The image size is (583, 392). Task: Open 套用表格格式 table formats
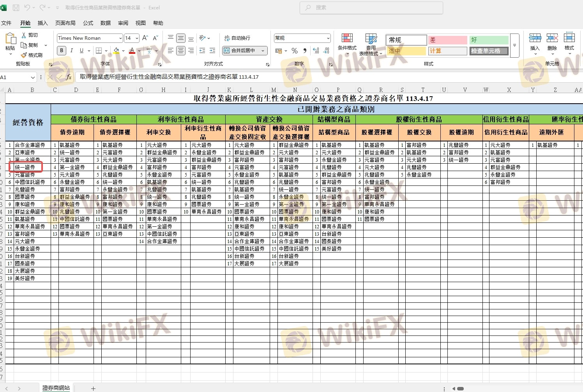371,44
